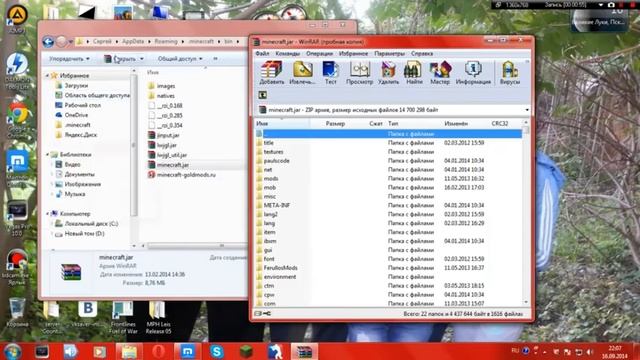640x360 pixels.
Task: Collapse Компьютер section in Explorer sidebar
Action: point(47,214)
